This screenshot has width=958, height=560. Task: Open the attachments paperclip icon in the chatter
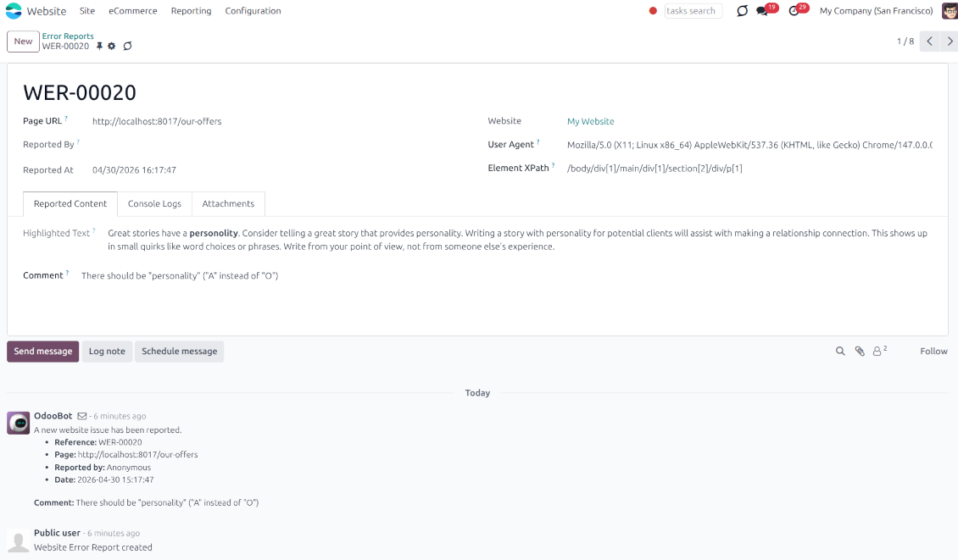pos(859,350)
